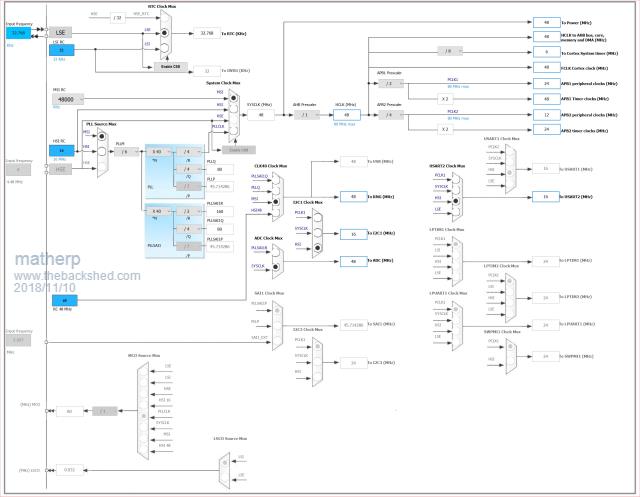Click the SYSCLK (MHz) value box
Screen dimensions: 640x497
coord(261,115)
